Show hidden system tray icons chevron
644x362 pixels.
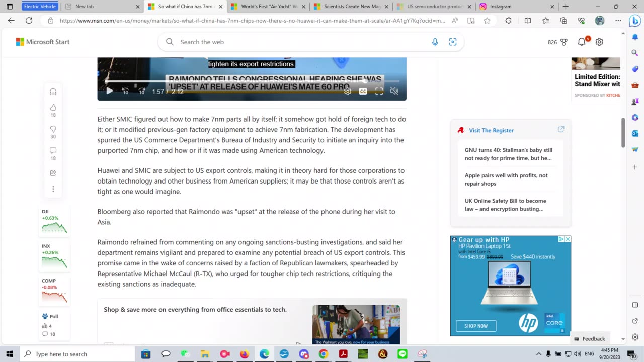click(538, 354)
